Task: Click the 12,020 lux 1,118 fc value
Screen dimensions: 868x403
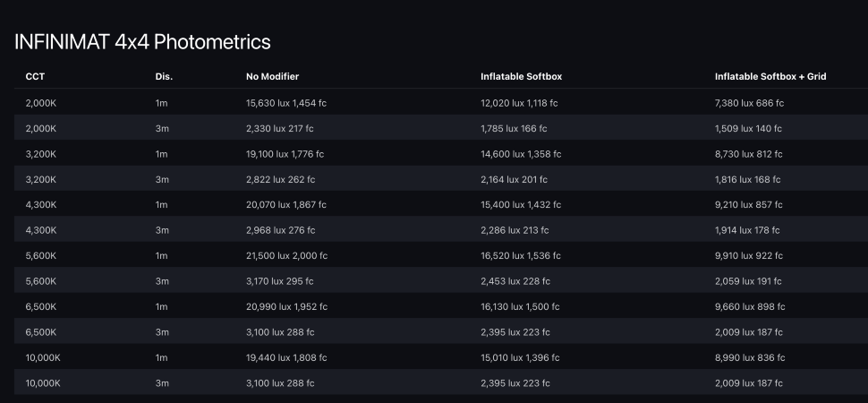Action: coord(519,103)
